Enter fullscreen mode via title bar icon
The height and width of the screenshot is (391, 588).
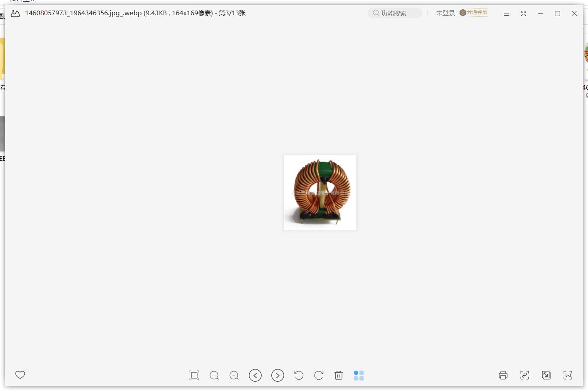[x=523, y=14]
